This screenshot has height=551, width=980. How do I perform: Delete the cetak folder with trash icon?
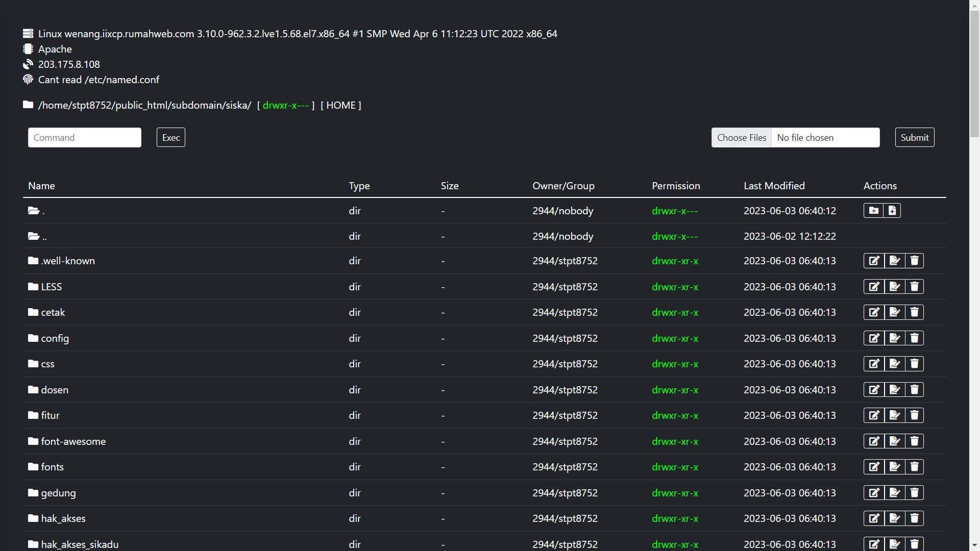coord(914,312)
